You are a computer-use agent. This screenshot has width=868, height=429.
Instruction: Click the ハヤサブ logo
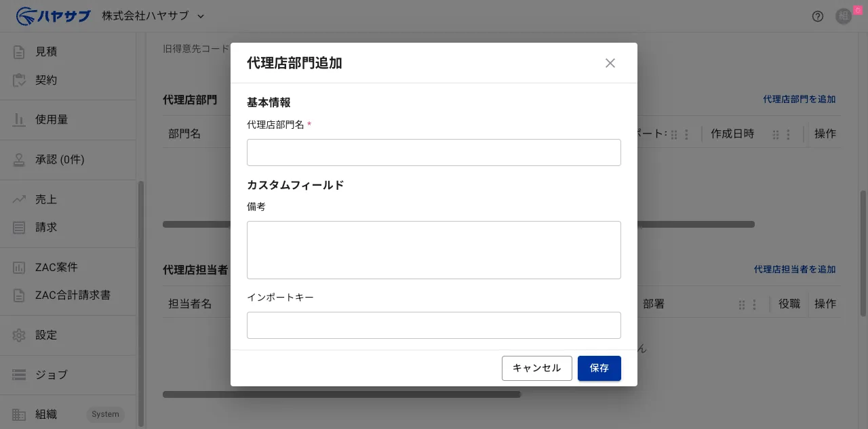coord(53,16)
